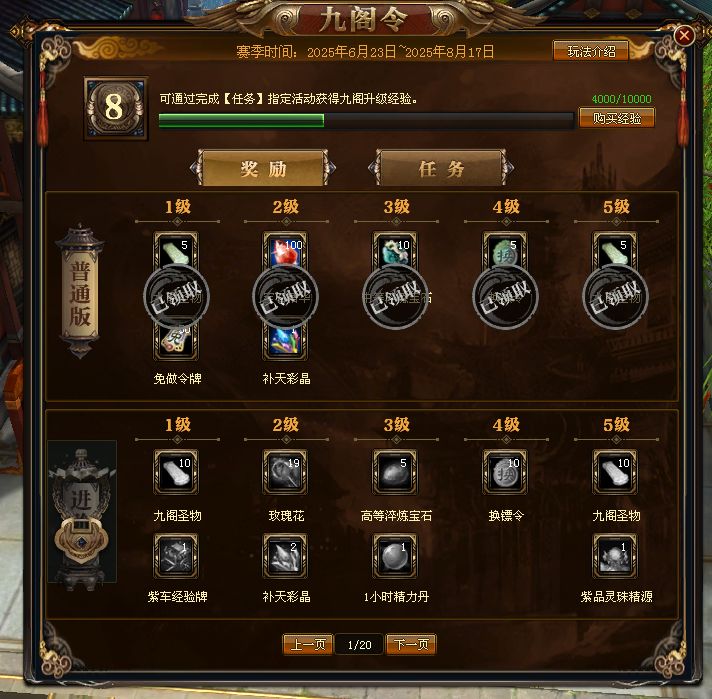Select the 免做令牌 reward icon in the normal tier

pos(176,340)
